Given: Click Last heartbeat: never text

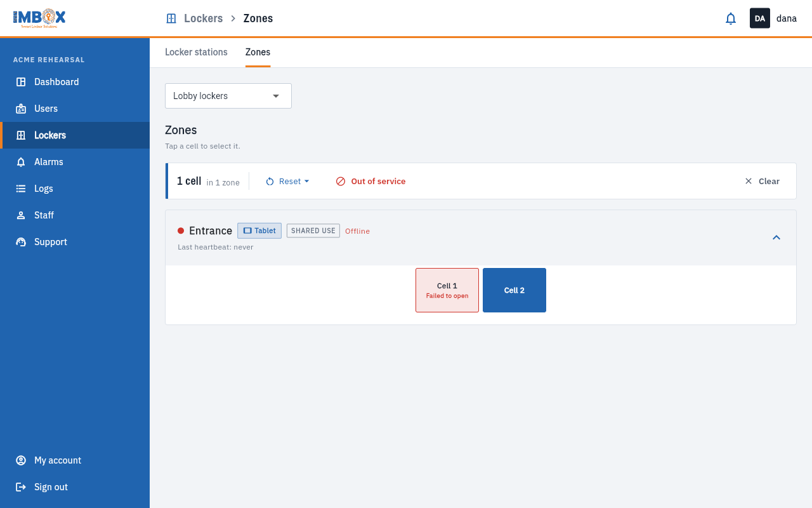Looking at the screenshot, I should coord(216,247).
